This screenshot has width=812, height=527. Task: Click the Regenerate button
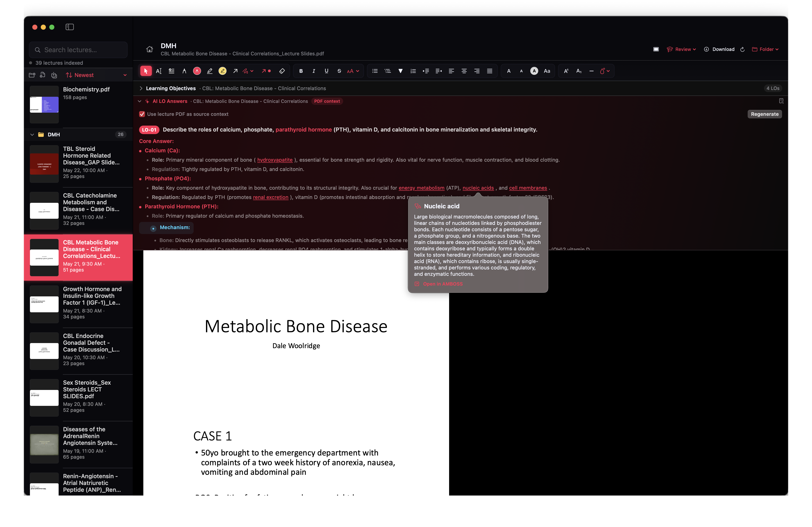tap(764, 114)
